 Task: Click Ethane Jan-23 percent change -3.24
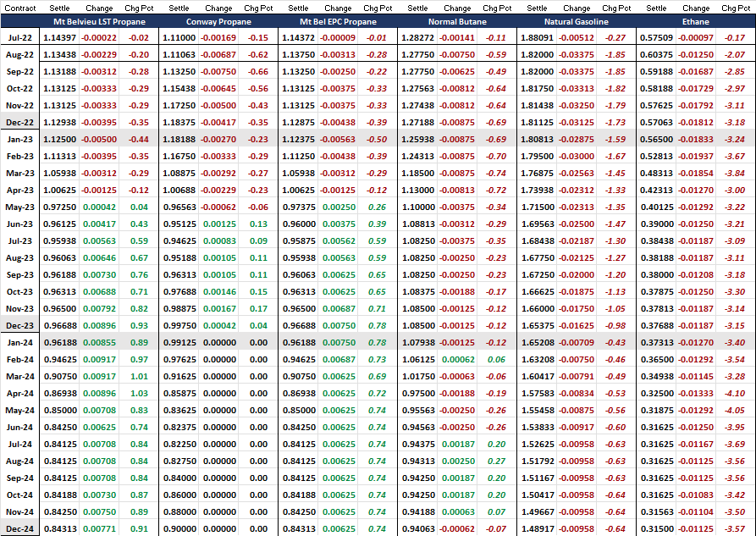tap(735, 140)
